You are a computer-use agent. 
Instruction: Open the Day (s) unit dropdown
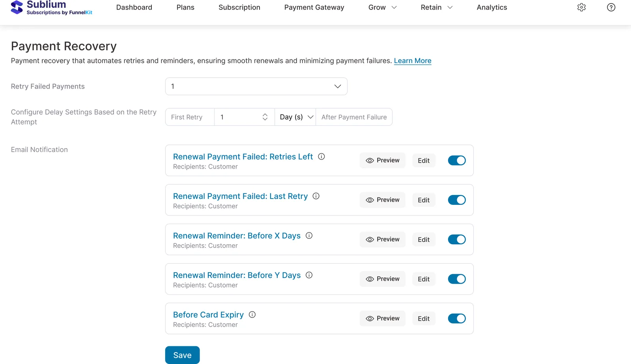click(x=295, y=117)
